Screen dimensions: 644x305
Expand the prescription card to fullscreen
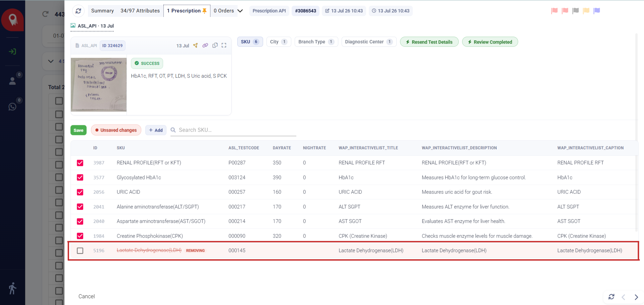[224, 45]
